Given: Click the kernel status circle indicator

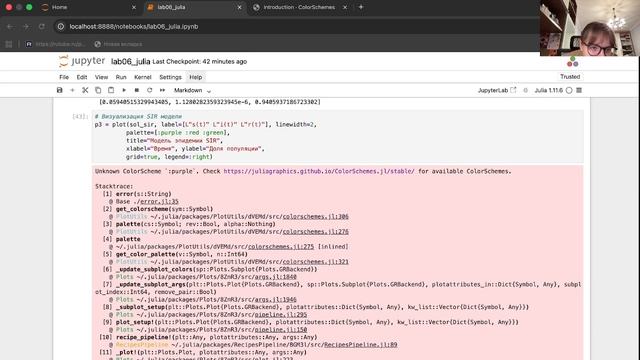Looking at the screenshot, I should tap(569, 90).
